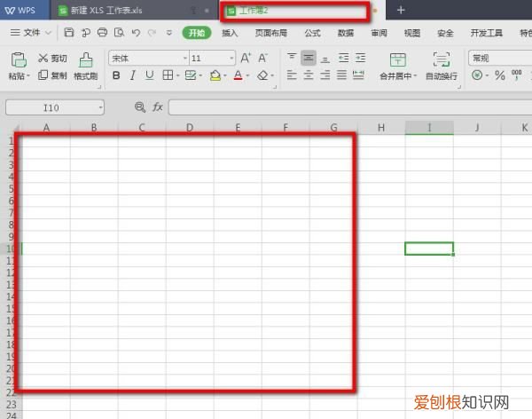
Task: Click the Paste clipboard icon
Action: click(x=19, y=59)
